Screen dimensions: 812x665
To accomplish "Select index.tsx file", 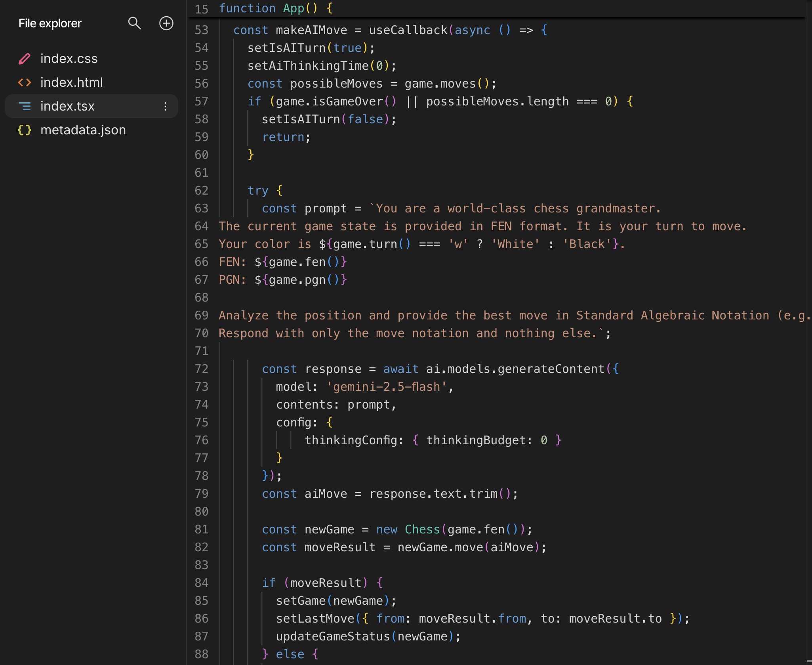I will pos(91,106).
